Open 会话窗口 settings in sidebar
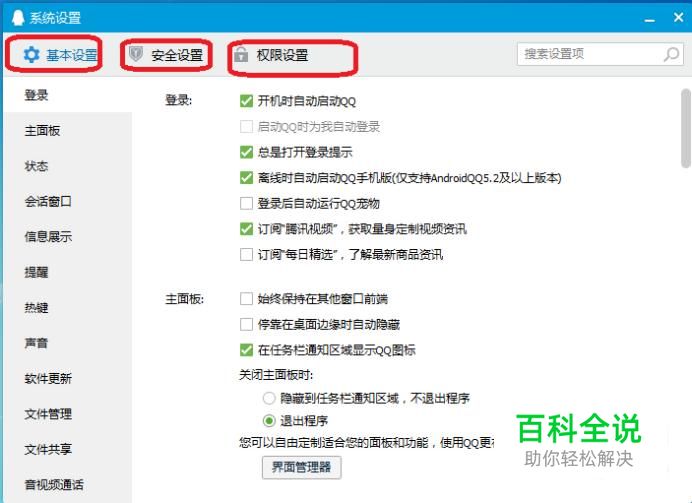The width and height of the screenshot is (692, 503). pos(48,201)
